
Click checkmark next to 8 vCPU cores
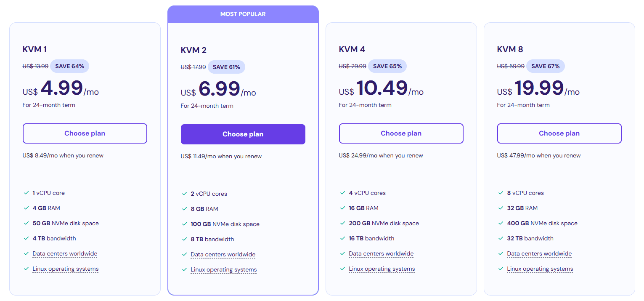(x=501, y=193)
